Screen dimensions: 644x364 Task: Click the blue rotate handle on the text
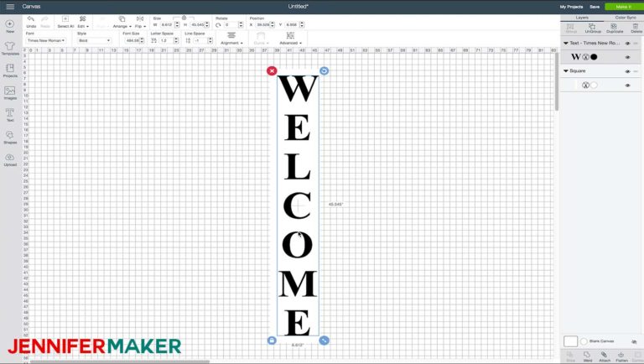pos(324,70)
